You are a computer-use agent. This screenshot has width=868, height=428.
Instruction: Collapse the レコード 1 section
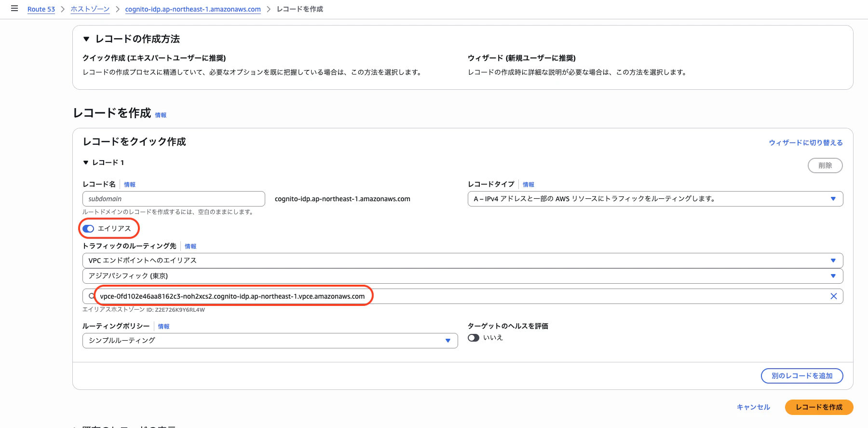click(86, 163)
